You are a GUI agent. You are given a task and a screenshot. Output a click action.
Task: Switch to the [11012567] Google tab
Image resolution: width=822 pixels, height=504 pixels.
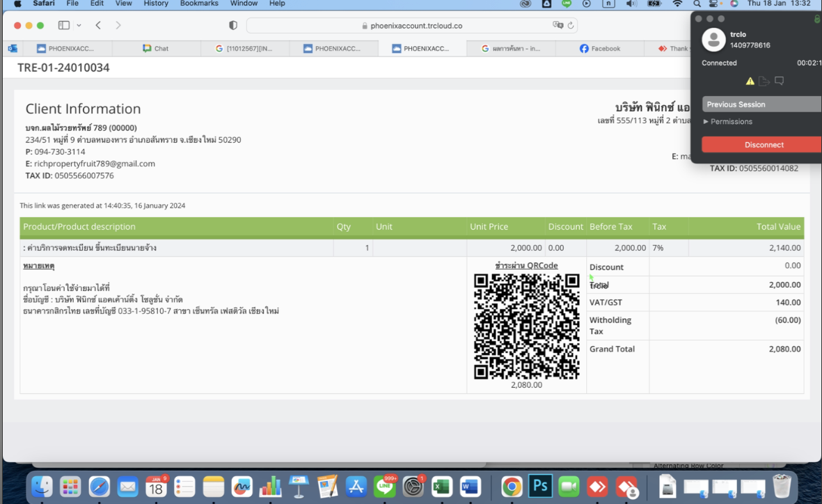(244, 48)
